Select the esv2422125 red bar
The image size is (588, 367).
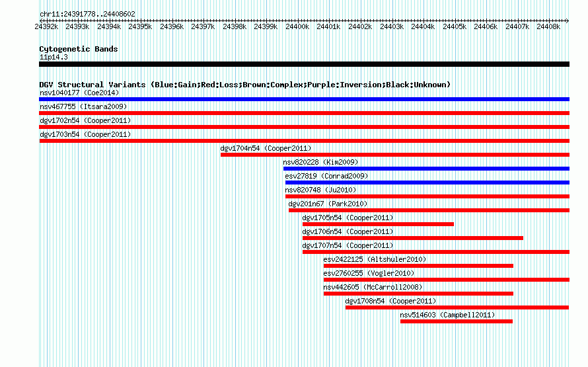(418, 266)
